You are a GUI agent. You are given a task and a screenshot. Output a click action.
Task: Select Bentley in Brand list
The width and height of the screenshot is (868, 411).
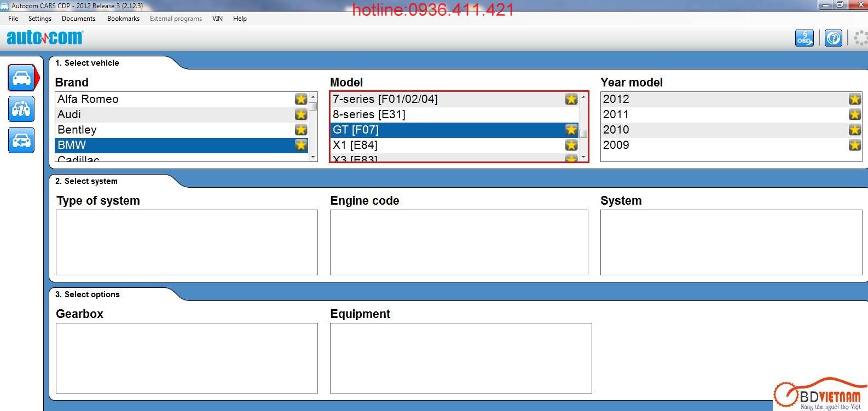[182, 130]
